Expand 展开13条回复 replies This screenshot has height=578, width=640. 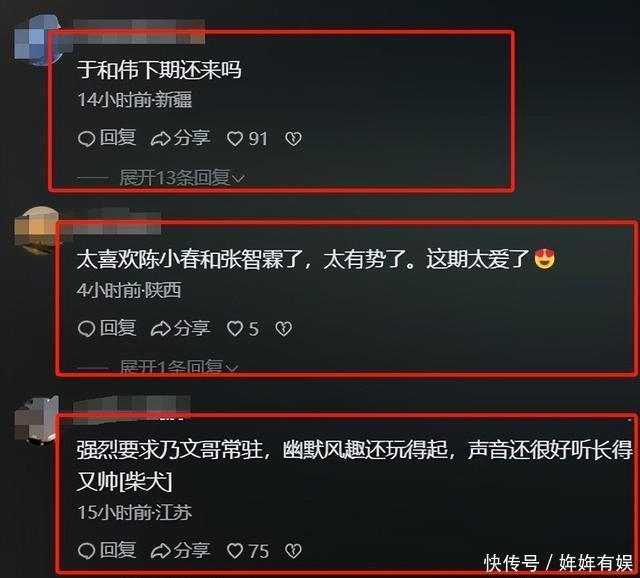(x=182, y=178)
